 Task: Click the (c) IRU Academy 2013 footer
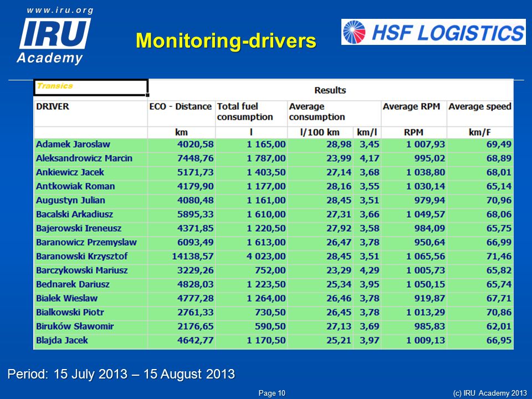coord(490,393)
